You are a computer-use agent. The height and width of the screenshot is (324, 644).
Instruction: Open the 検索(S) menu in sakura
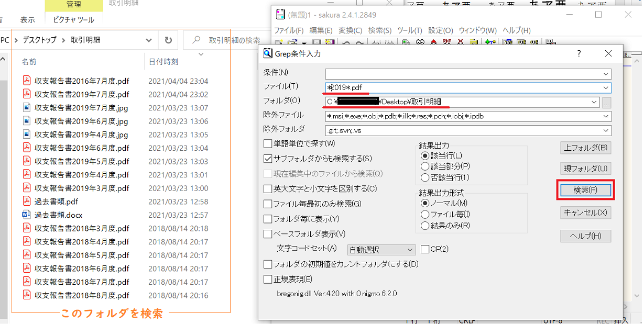(x=380, y=30)
